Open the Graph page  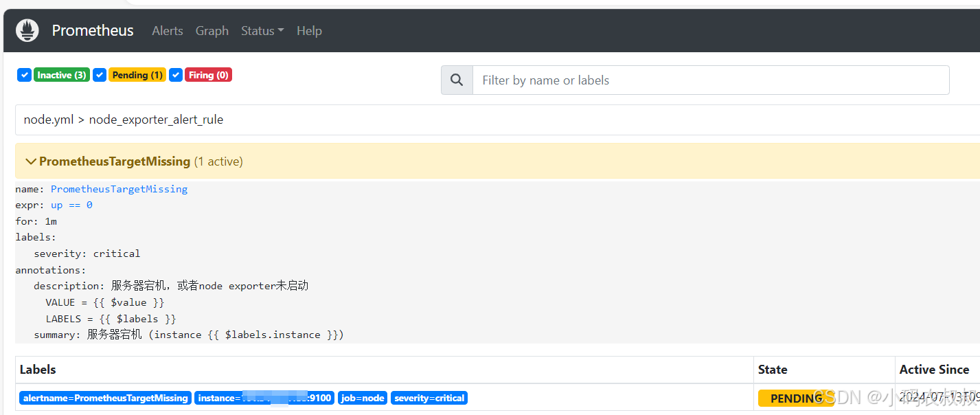pyautogui.click(x=212, y=30)
